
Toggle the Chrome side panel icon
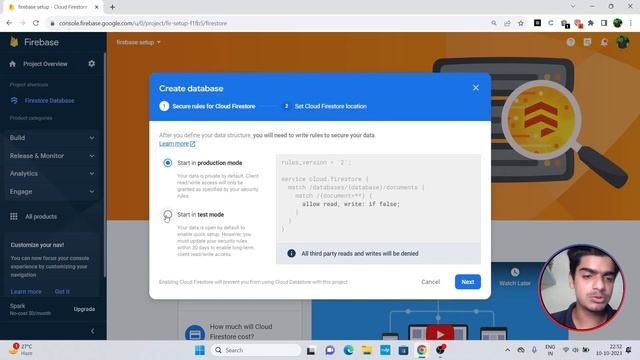pyautogui.click(x=604, y=23)
